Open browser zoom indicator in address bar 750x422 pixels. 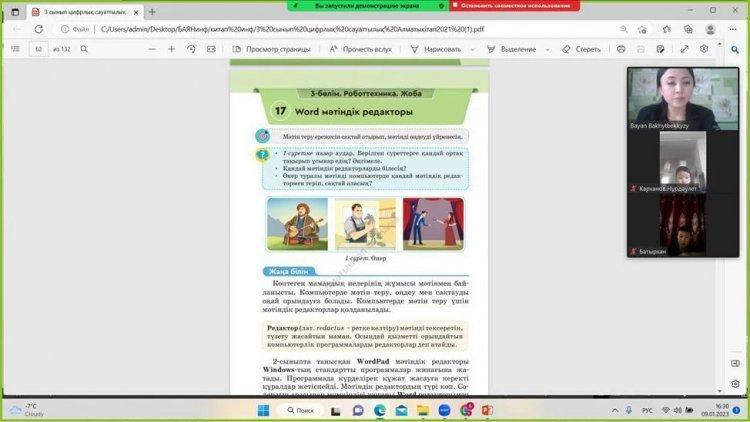click(x=623, y=29)
